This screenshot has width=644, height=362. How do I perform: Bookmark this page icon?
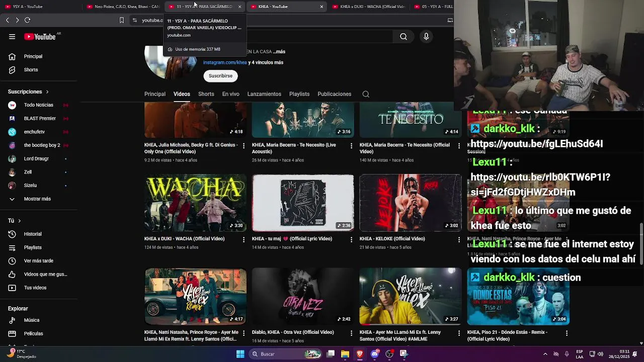[121, 20]
